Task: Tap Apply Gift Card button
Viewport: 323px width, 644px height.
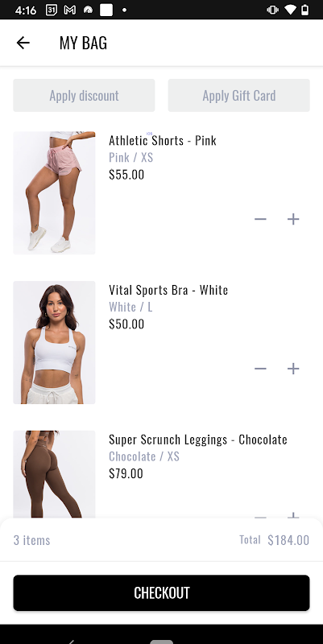Action: (238, 95)
